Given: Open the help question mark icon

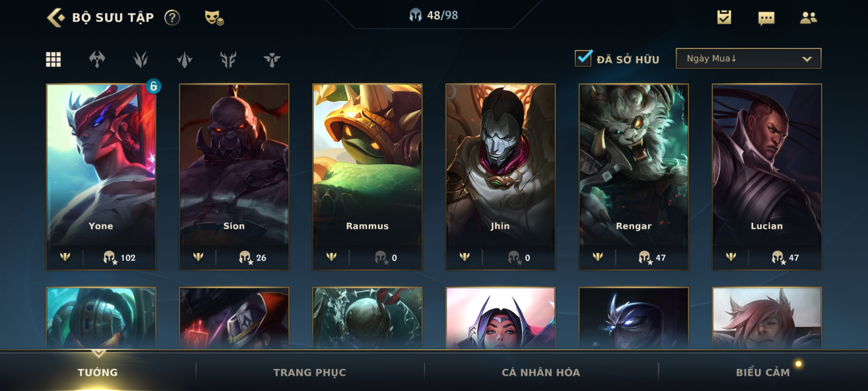Looking at the screenshot, I should (172, 18).
